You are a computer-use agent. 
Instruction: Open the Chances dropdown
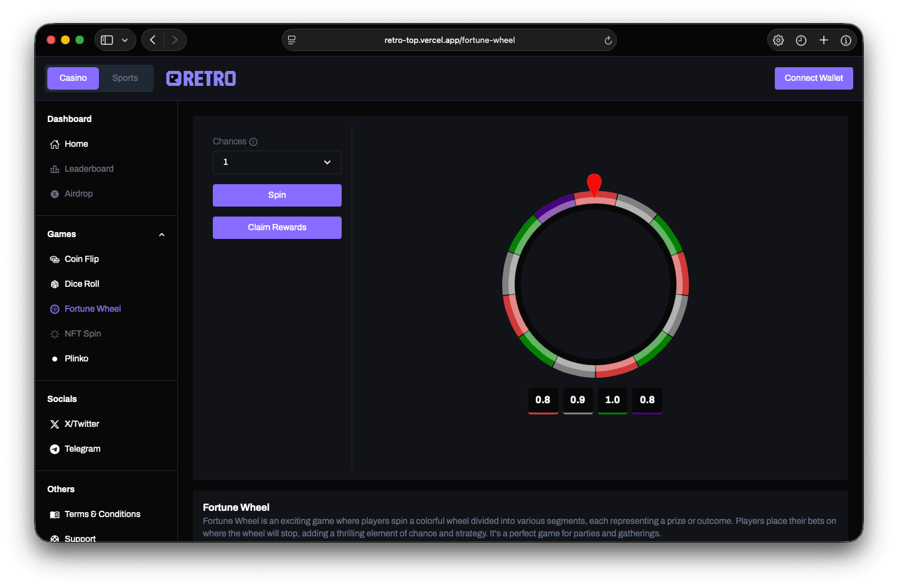[277, 162]
